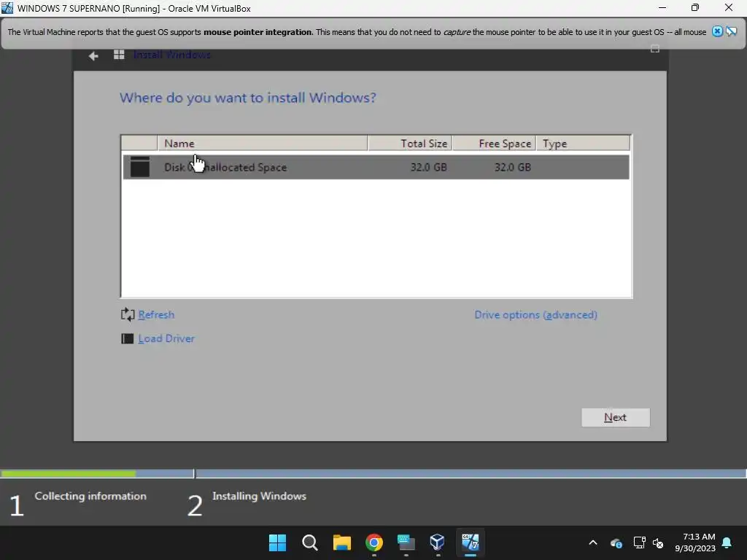Open the clock showing 7:13 AM
This screenshot has width=747, height=560.
[695, 542]
